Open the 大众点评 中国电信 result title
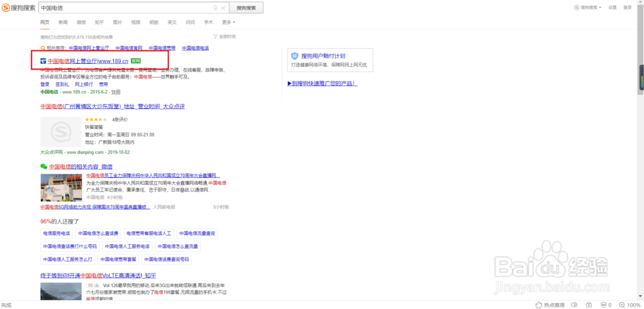The image size is (644, 309). point(113,107)
